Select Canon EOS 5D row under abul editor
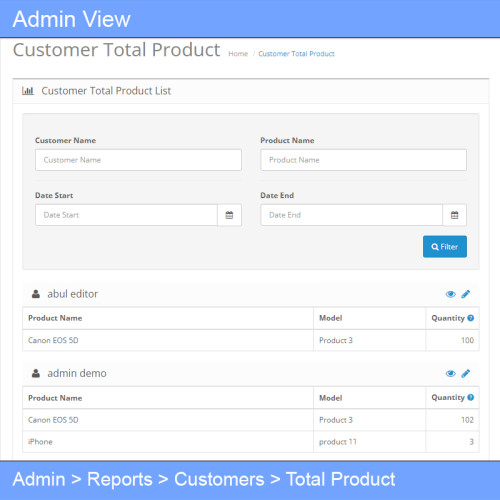 coord(251,340)
